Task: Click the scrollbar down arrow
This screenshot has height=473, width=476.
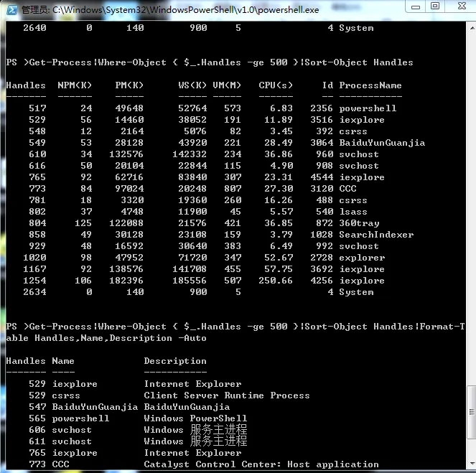Action: coord(472,463)
